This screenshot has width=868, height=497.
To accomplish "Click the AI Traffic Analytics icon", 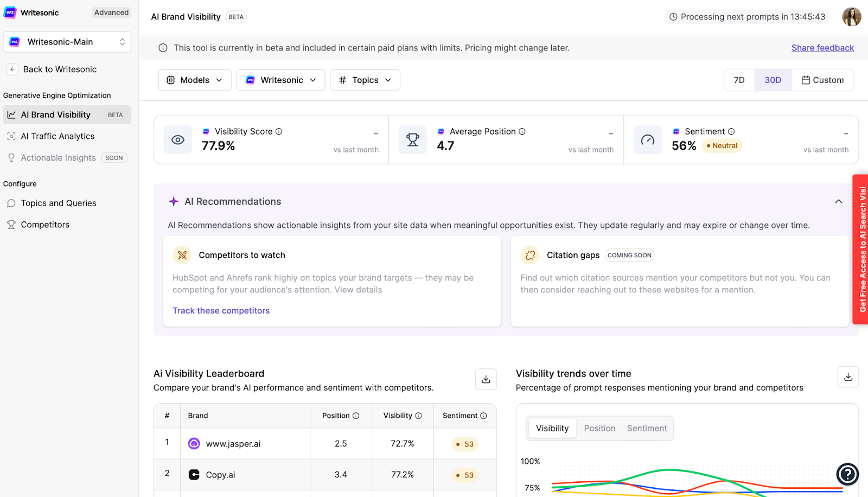I will (11, 136).
